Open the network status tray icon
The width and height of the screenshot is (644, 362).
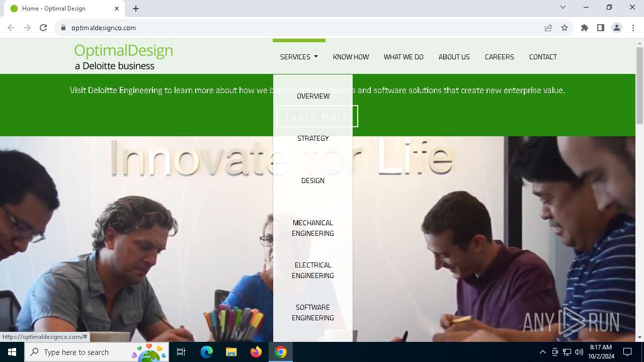567,352
